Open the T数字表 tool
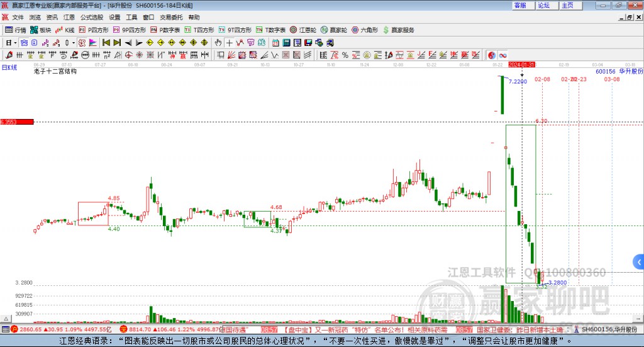The width and height of the screenshot is (644, 347). coord(270,30)
